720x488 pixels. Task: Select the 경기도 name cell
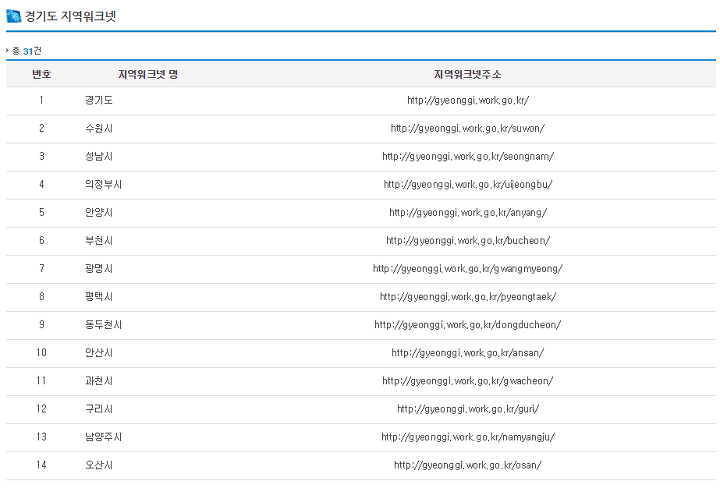[x=99, y=100]
